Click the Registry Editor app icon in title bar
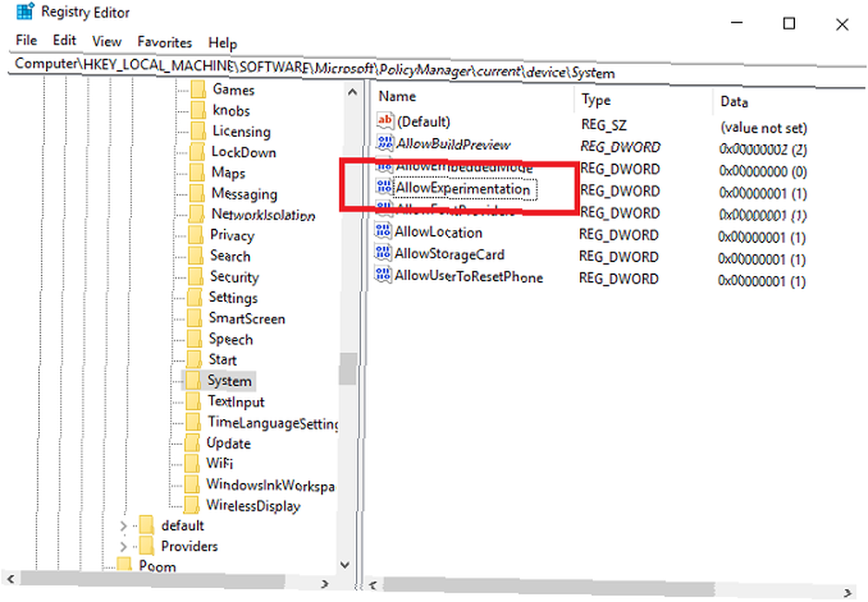The width and height of the screenshot is (868, 602). tap(25, 11)
